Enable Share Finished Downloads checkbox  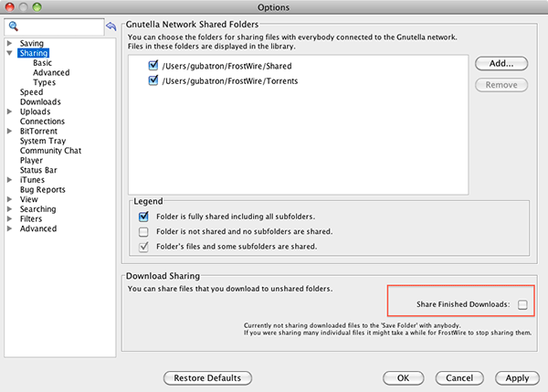pos(522,304)
